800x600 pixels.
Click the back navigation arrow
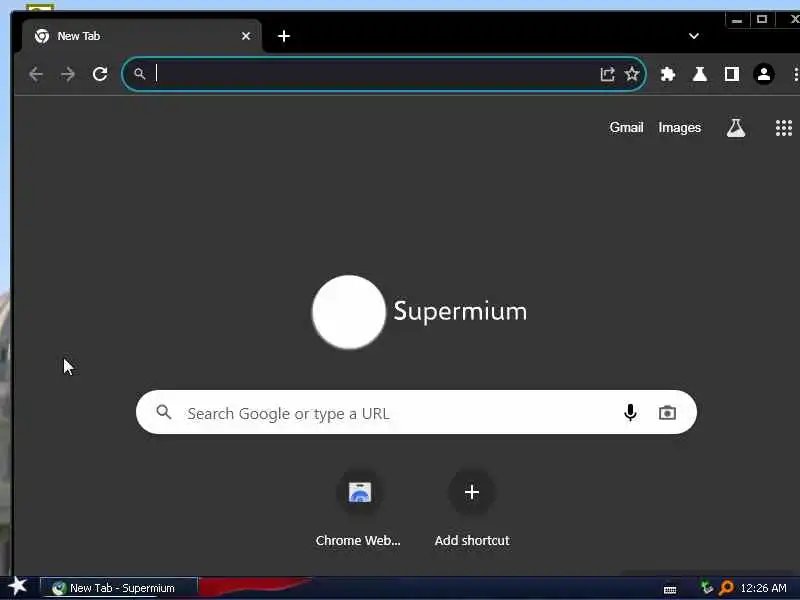36,74
